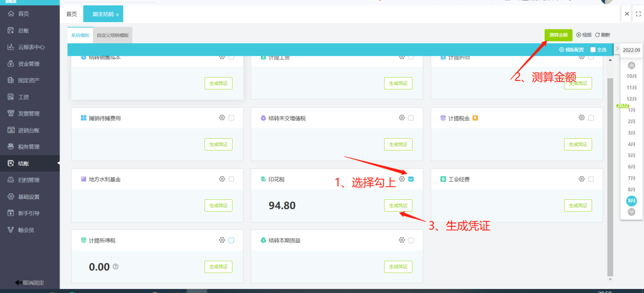Go to earlier months with the up chevron
This screenshot has height=293, width=644.
(631, 65)
